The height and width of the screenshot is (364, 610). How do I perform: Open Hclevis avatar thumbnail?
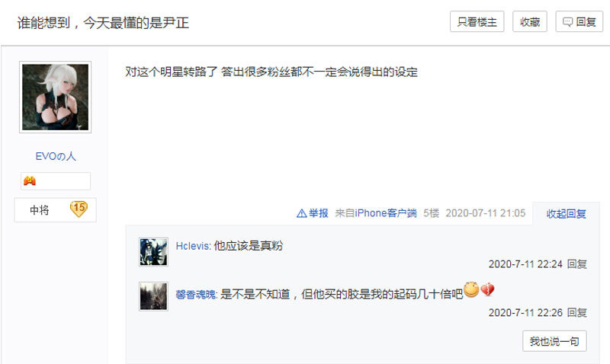(154, 252)
